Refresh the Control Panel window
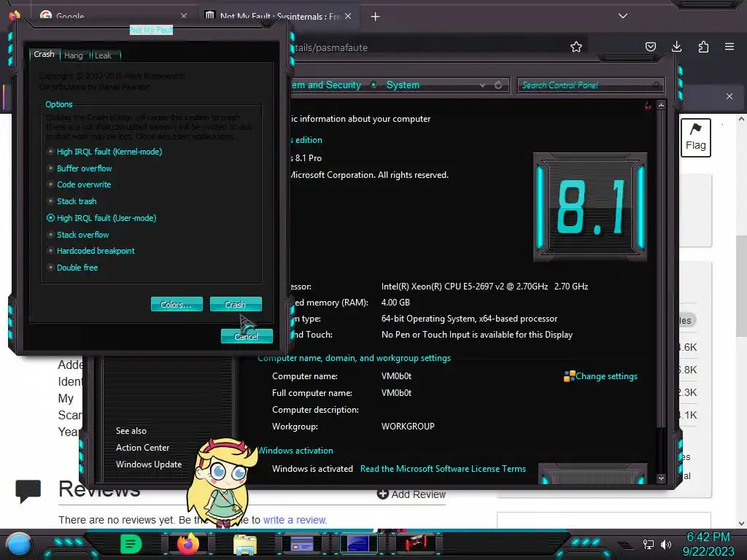The width and height of the screenshot is (747, 560). pyautogui.click(x=498, y=85)
